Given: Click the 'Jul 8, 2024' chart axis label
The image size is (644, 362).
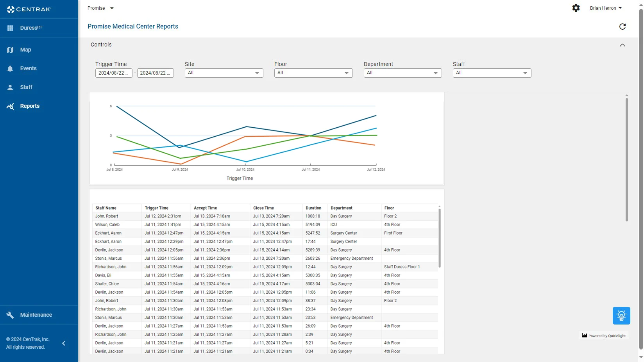Looking at the screenshot, I should point(114,169).
